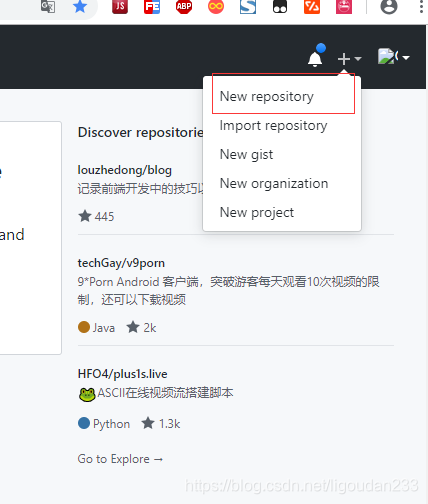The height and width of the screenshot is (504, 428).
Task: Click the Python language label
Action: 111,424
